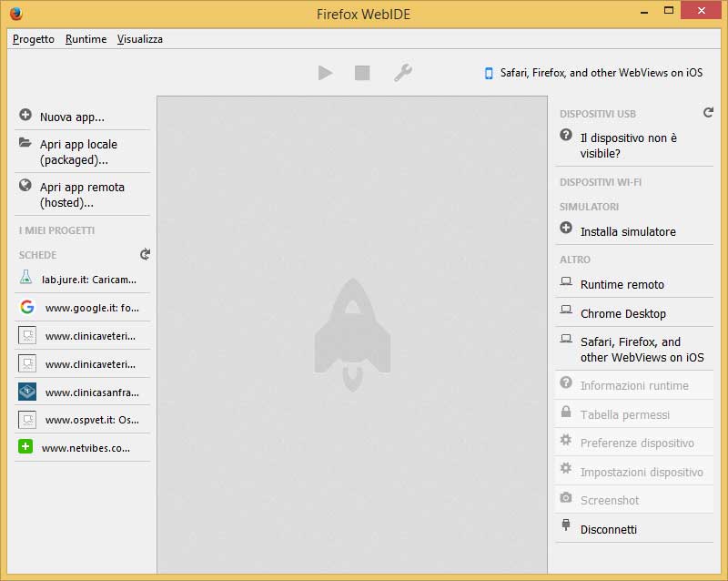Click the phone icon beside the runtime name
This screenshot has height=581, width=728.
[x=489, y=73]
